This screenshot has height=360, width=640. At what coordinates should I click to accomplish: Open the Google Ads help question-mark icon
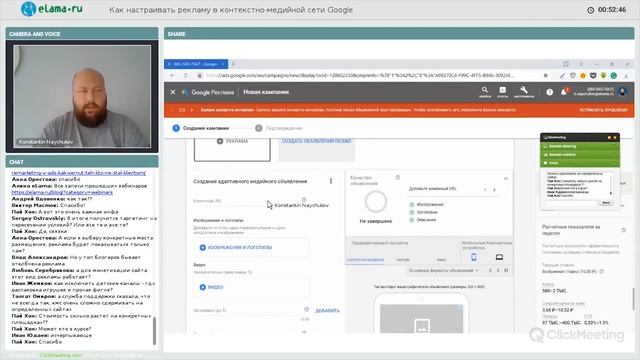pyautogui.click(x=549, y=92)
